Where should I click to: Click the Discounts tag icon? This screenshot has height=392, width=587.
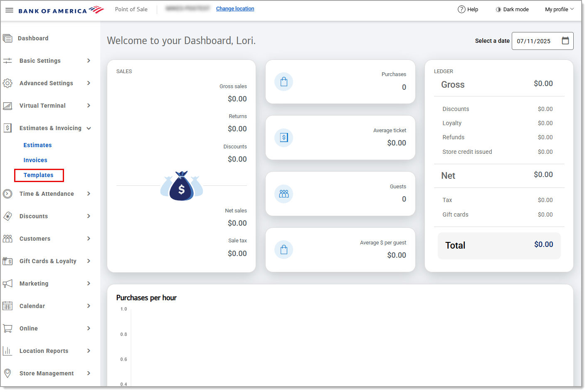pos(7,216)
